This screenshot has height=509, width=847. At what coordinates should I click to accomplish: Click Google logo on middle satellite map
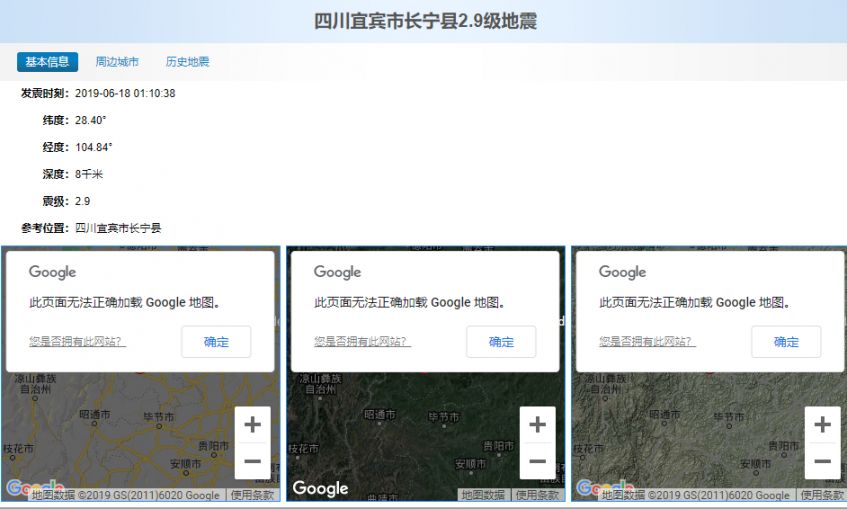tap(320, 488)
